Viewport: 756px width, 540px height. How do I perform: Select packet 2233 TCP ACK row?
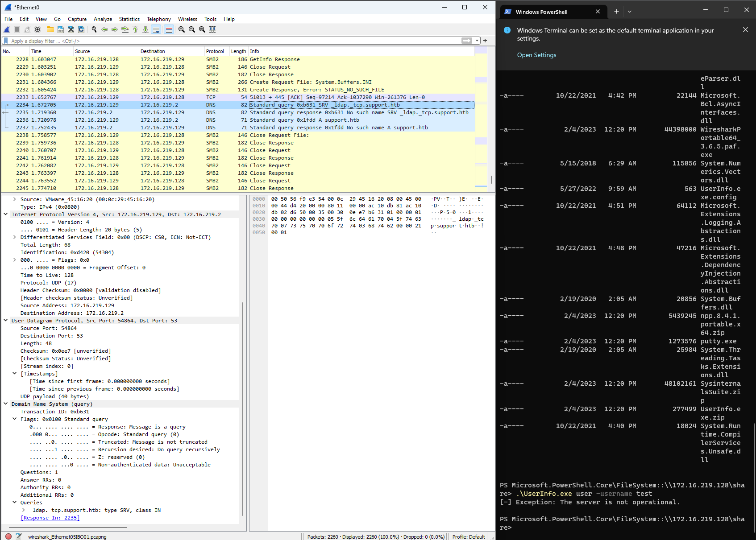pos(237,97)
